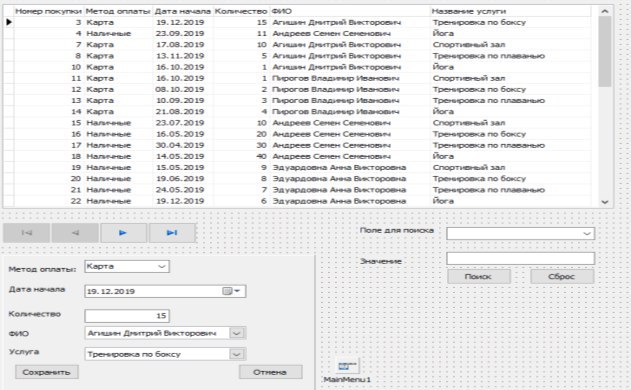This screenshot has height=390, width=631.
Task: Select date cell 08.10.2019
Action: [x=180, y=89]
